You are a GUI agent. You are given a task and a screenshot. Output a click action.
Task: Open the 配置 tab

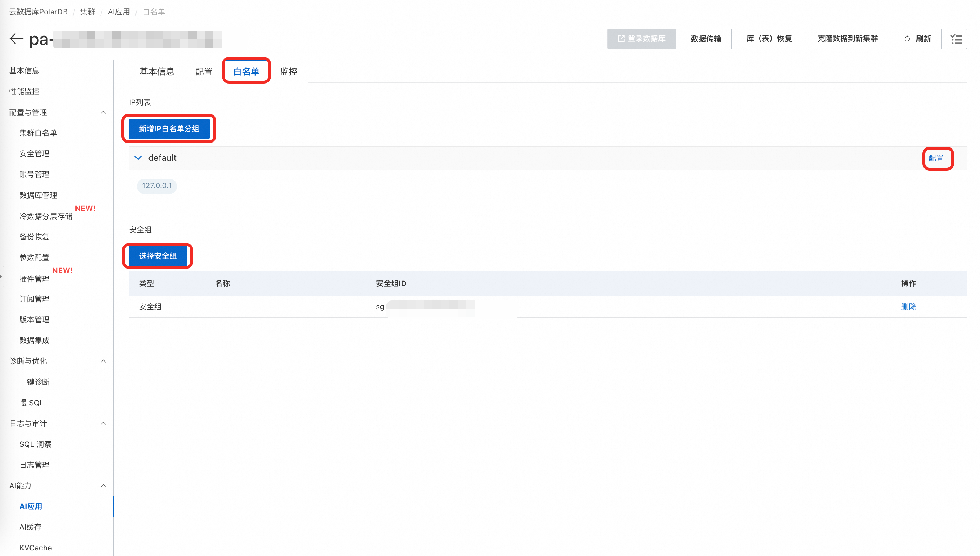click(204, 71)
